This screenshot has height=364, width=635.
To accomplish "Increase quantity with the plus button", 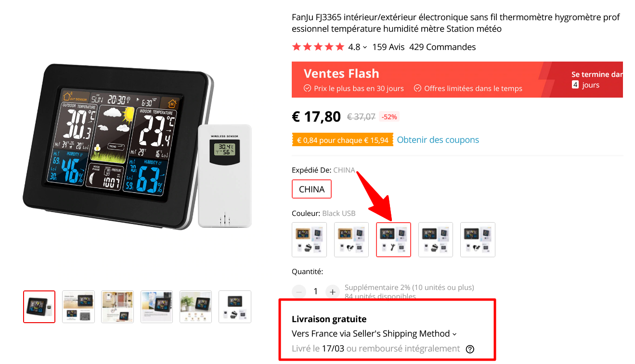I will 332,291.
